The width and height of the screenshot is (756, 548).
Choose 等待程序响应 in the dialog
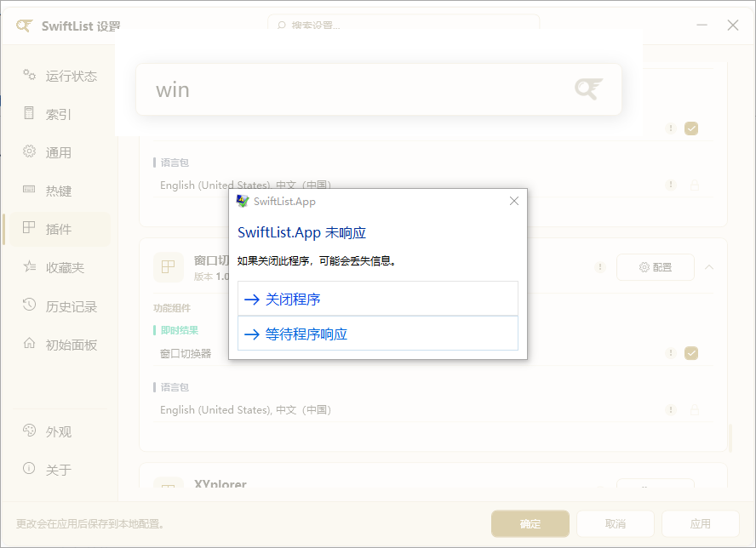coord(377,334)
